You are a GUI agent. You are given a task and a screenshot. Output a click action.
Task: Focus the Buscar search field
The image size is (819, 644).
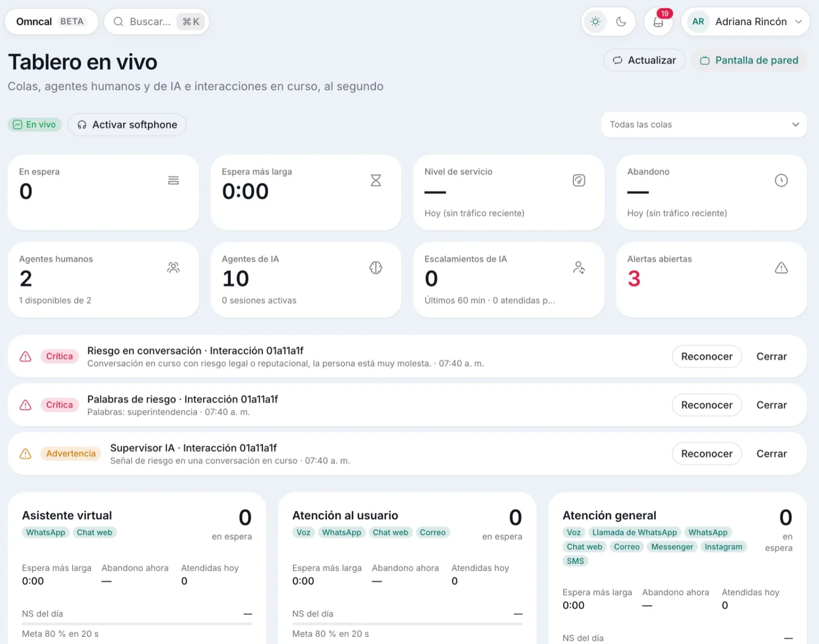[157, 22]
